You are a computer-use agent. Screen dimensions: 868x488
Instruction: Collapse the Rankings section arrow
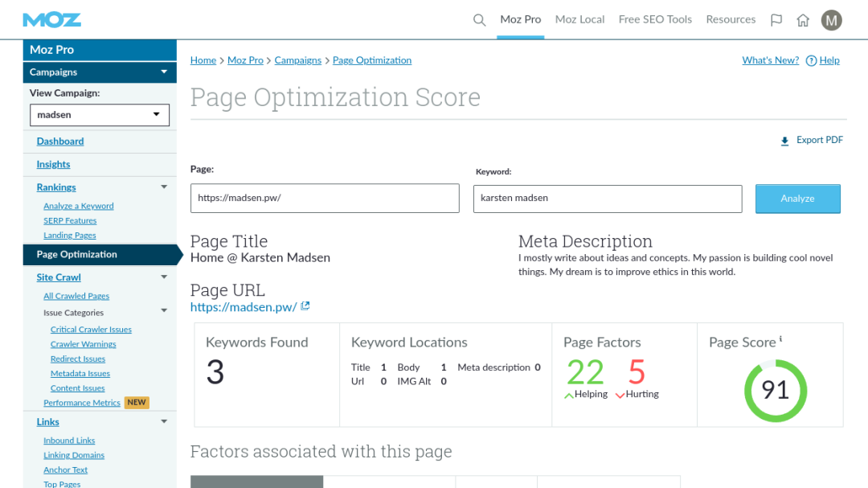tap(164, 187)
